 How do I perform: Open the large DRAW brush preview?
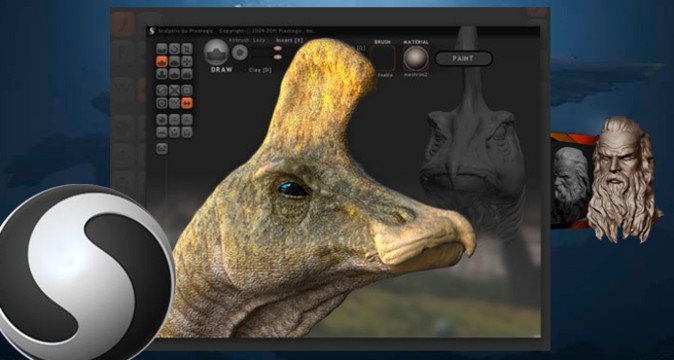216,52
